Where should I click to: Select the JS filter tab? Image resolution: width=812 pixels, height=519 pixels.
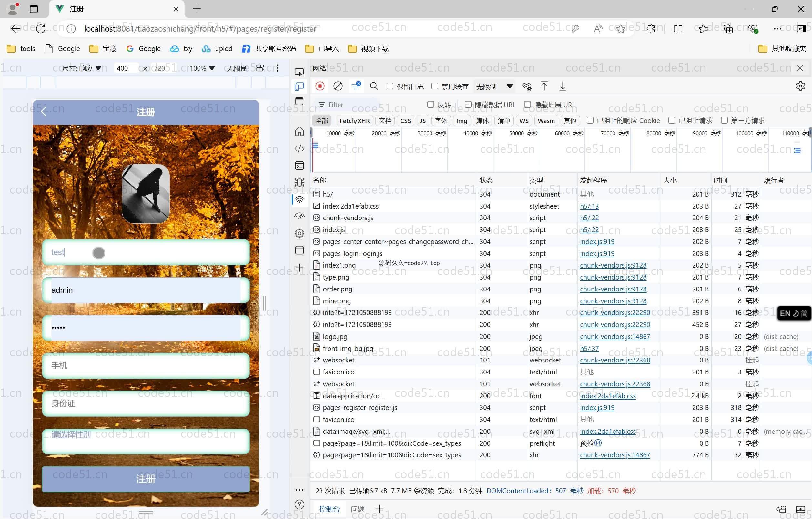point(422,120)
